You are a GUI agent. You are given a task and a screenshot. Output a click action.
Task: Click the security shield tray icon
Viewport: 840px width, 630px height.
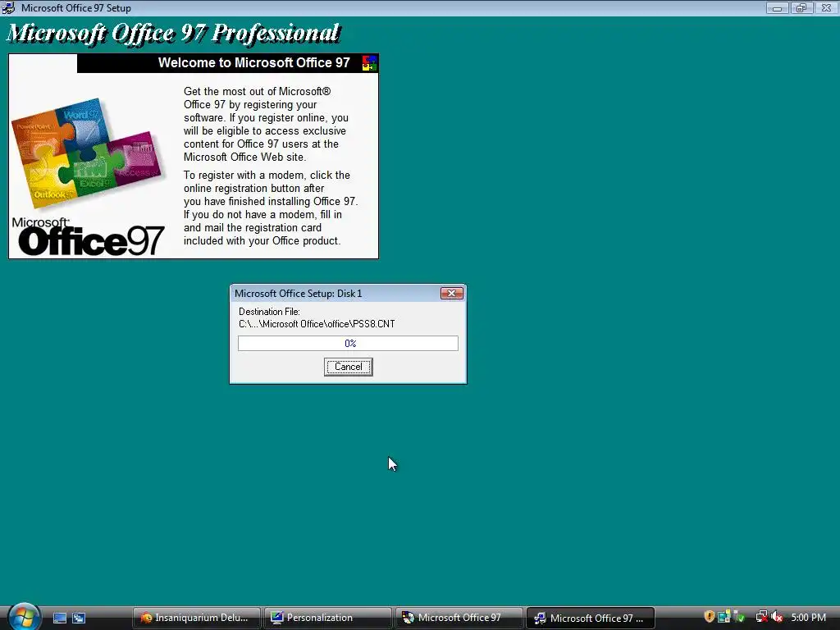pos(710,617)
